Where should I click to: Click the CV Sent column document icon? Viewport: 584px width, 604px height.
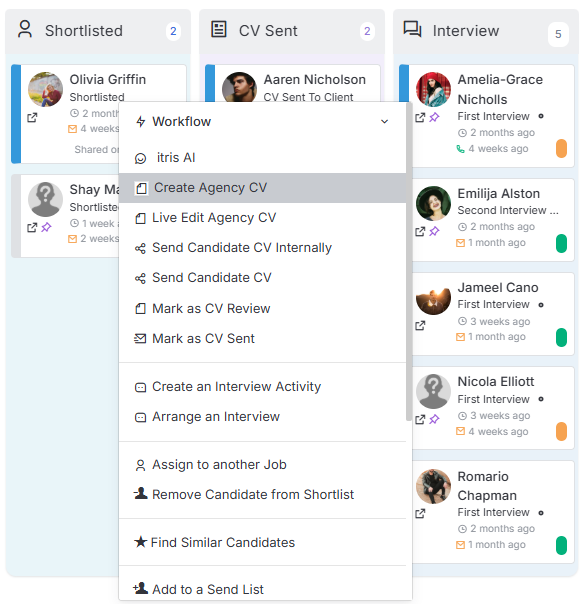(219, 29)
